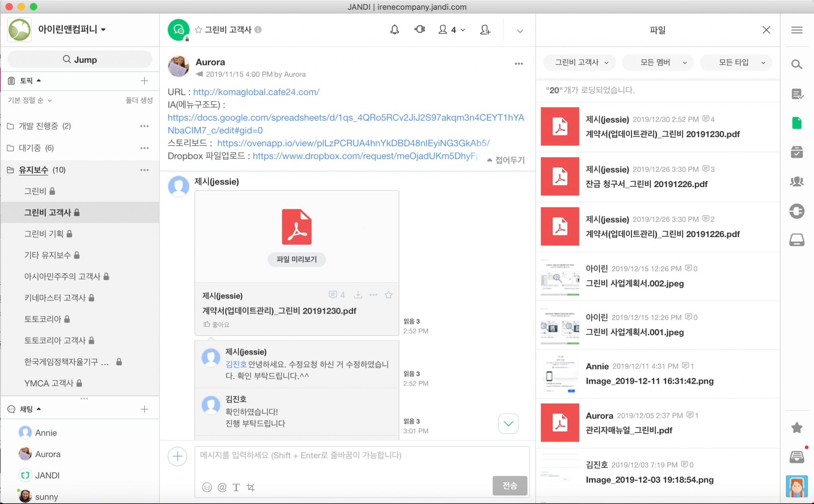Screen dimensions: 814x504
Task: Click the 파일 미리보기 button
Action: click(297, 259)
